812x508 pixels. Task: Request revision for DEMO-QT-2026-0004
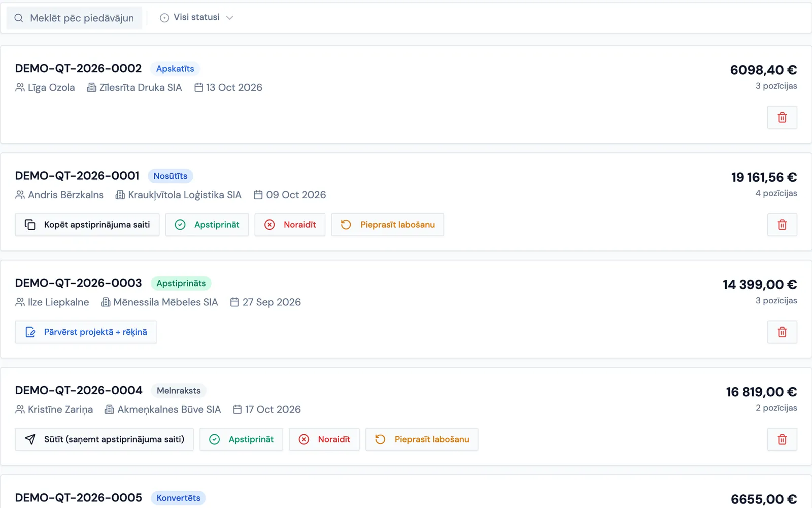(422, 439)
